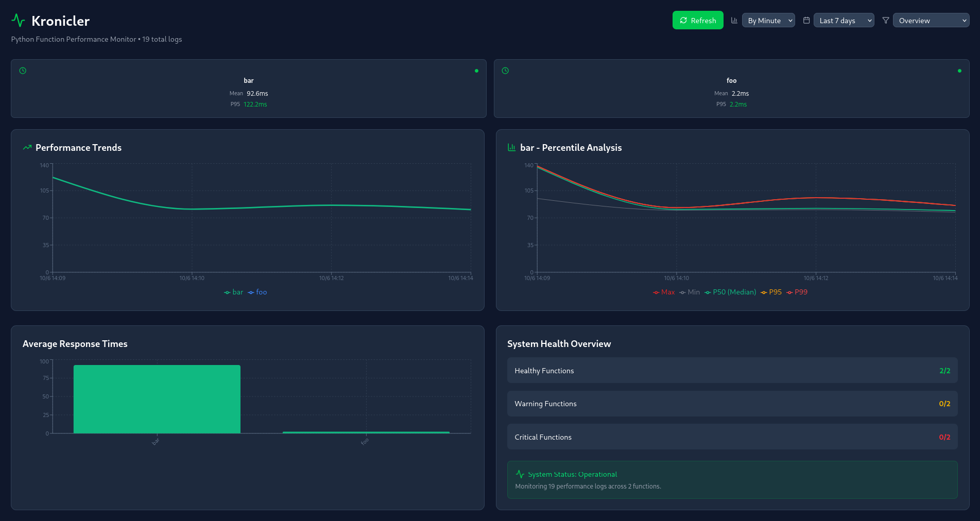Click the trend arrow icon by Performance Trends

pos(27,148)
